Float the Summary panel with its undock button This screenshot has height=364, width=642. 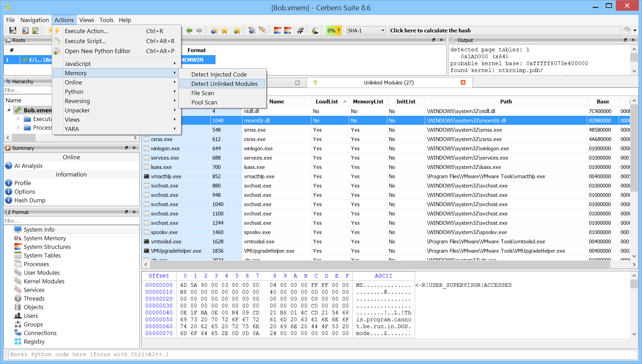(x=127, y=148)
